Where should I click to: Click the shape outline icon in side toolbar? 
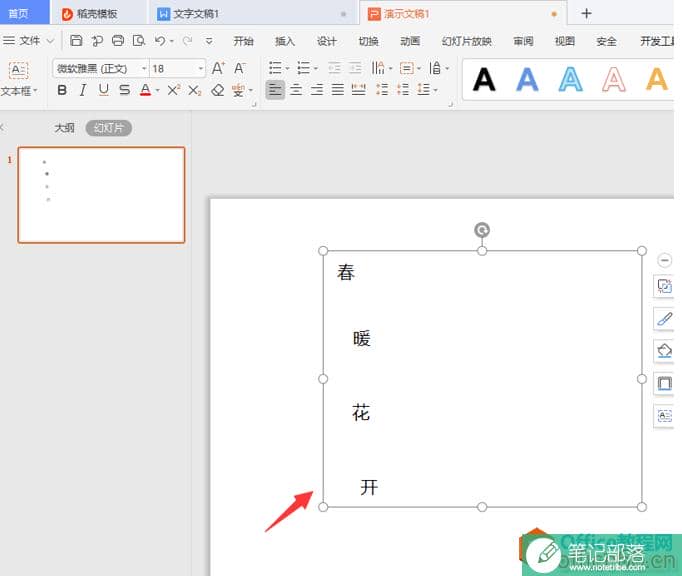pyautogui.click(x=664, y=384)
